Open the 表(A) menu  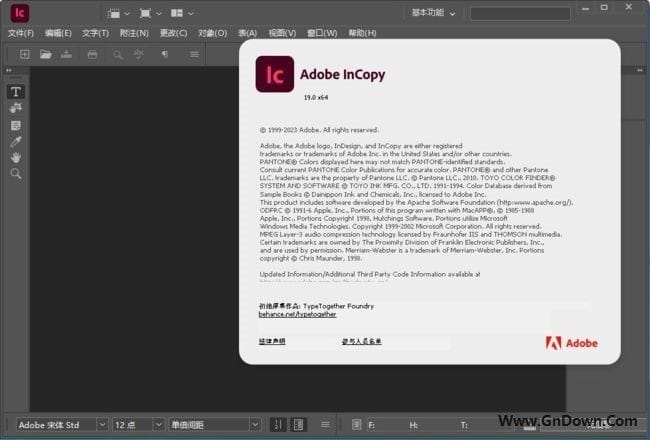click(247, 33)
